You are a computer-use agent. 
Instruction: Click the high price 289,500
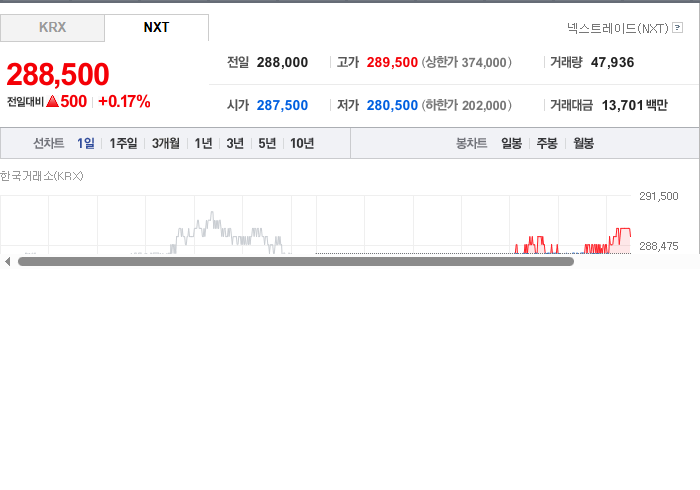tap(392, 62)
